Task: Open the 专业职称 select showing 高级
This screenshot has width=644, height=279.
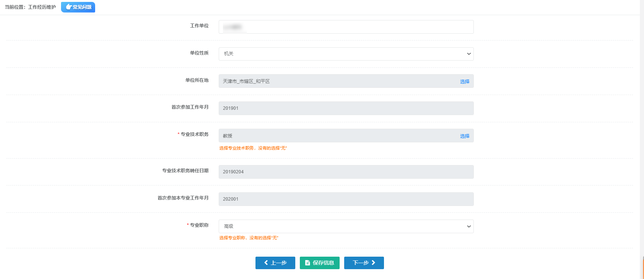Action: [x=341, y=226]
